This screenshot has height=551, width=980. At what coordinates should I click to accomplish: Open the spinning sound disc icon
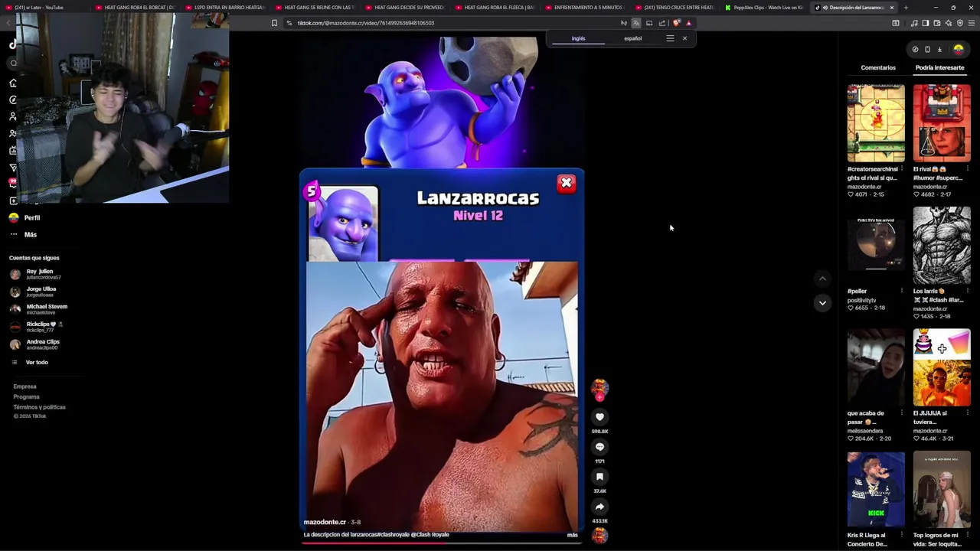point(599,536)
